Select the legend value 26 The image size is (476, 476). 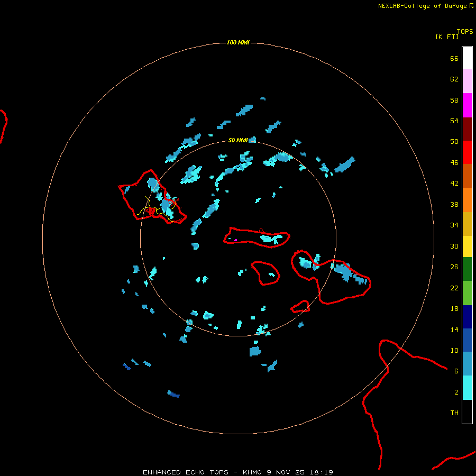454,267
